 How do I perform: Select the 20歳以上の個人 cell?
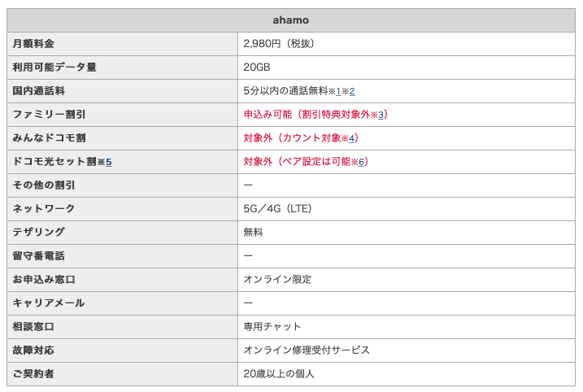[x=407, y=374]
